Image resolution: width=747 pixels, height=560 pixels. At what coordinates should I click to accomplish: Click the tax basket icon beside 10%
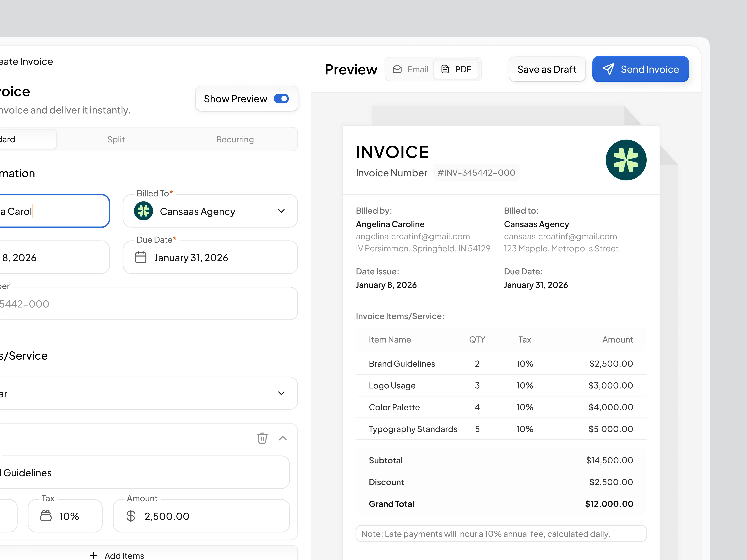coord(46,516)
